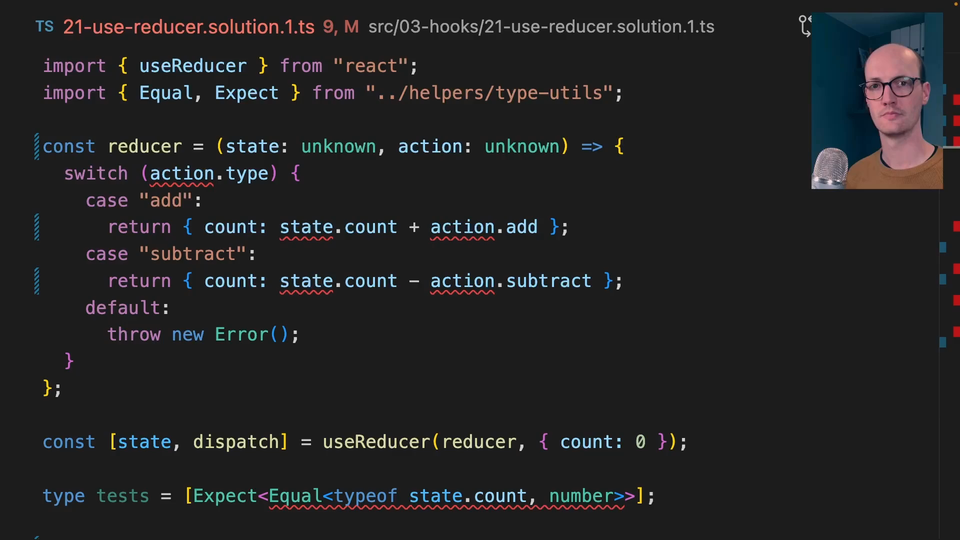Click the gutter change marker beside const reducer
This screenshot has width=960, height=540.
click(37, 147)
